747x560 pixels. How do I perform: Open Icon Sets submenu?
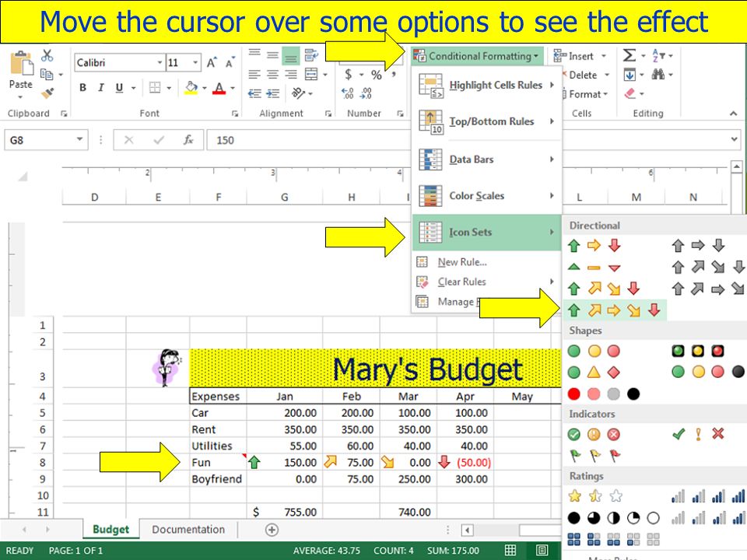pyautogui.click(x=486, y=233)
